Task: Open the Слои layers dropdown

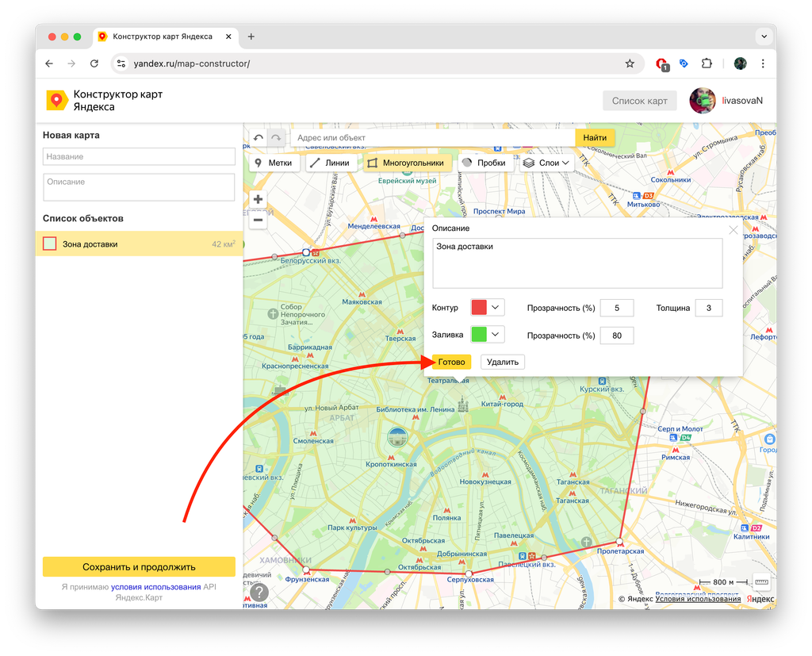Action: coord(546,163)
